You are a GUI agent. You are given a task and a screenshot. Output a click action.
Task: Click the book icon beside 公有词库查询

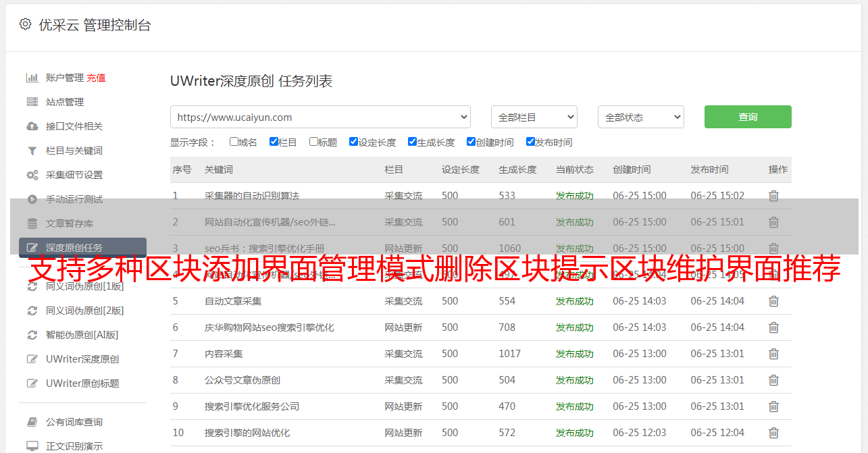click(x=32, y=422)
